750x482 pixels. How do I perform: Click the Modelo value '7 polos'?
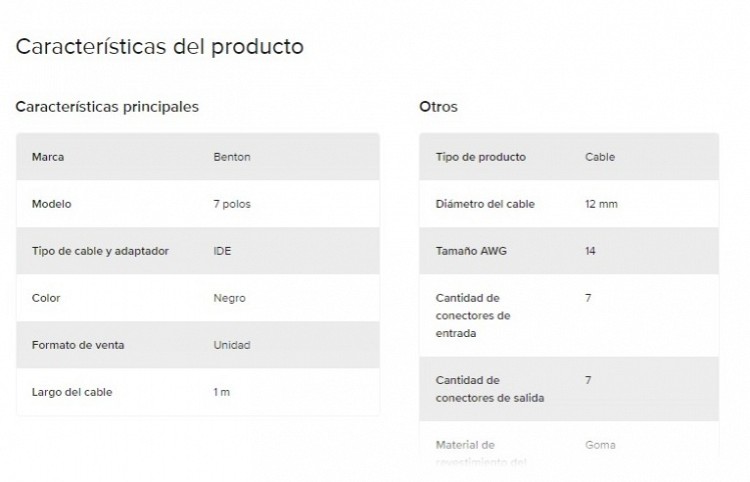[232, 204]
